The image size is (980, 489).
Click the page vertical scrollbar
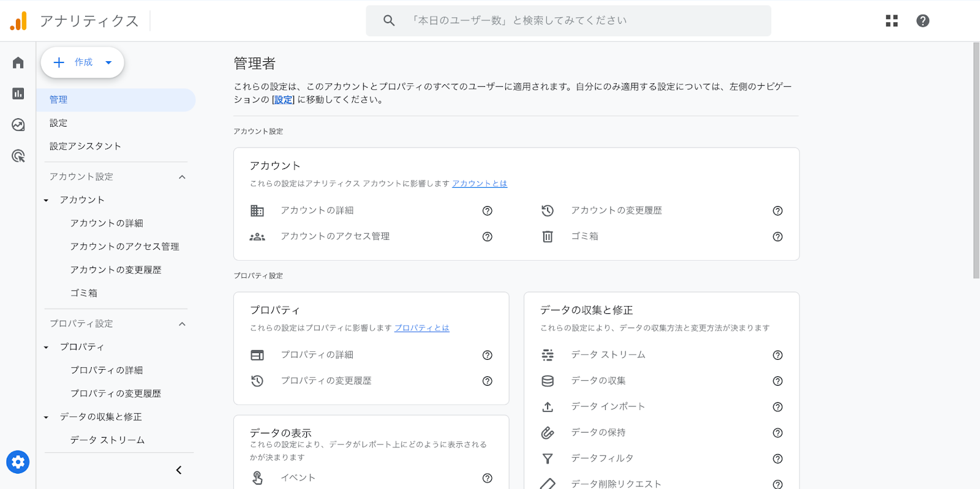(x=976, y=160)
